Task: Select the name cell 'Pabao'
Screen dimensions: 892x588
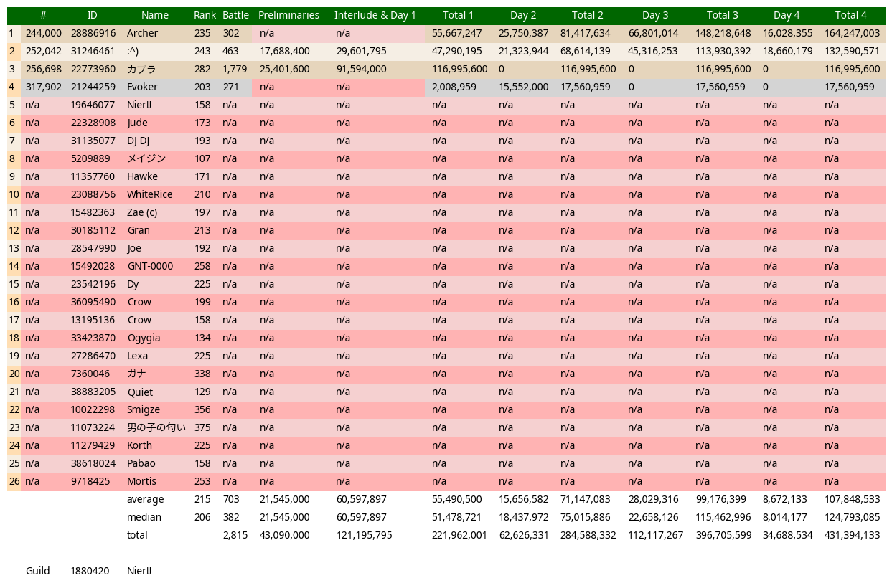Action: (141, 463)
